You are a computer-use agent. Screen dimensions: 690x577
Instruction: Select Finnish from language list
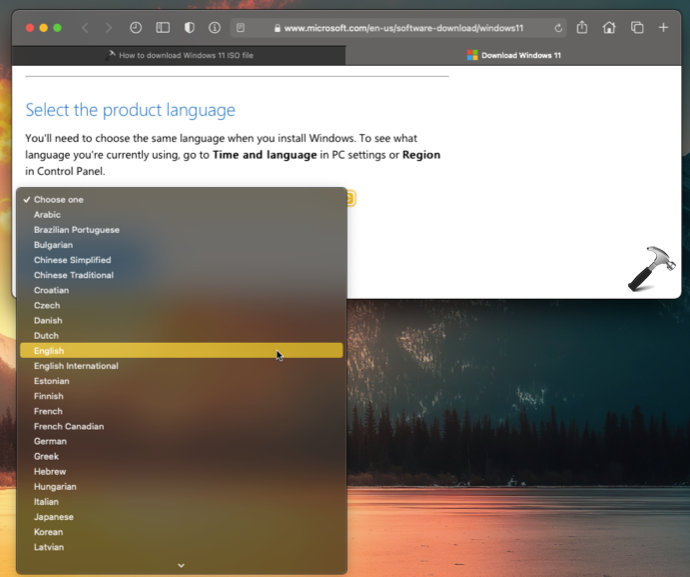click(x=181, y=396)
